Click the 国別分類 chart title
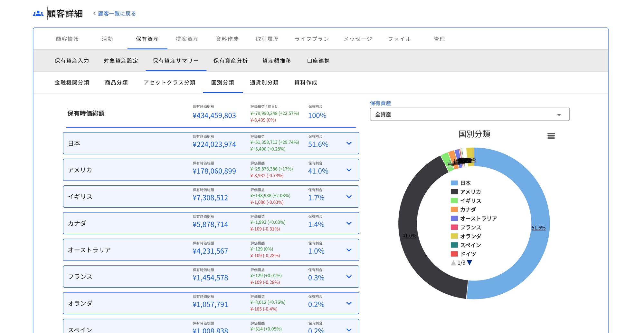Image resolution: width=644 pixels, height=333 pixels. [474, 134]
